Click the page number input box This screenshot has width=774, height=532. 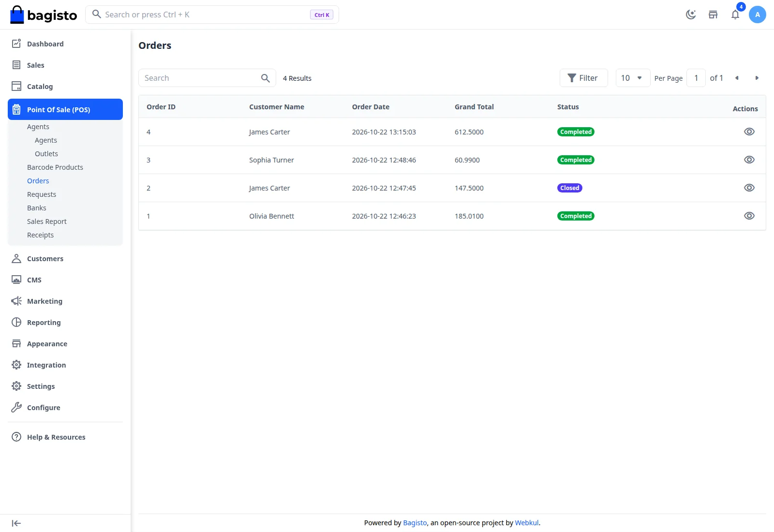click(696, 78)
